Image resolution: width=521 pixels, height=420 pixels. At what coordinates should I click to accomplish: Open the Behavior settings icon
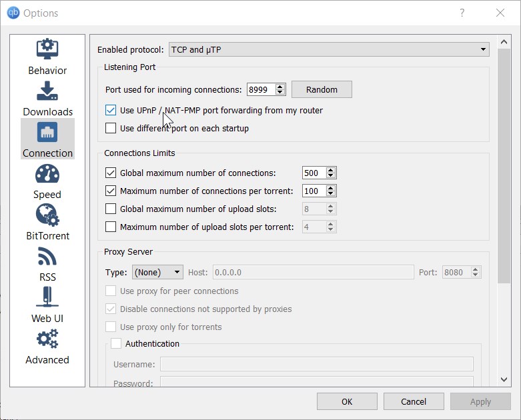[47, 49]
